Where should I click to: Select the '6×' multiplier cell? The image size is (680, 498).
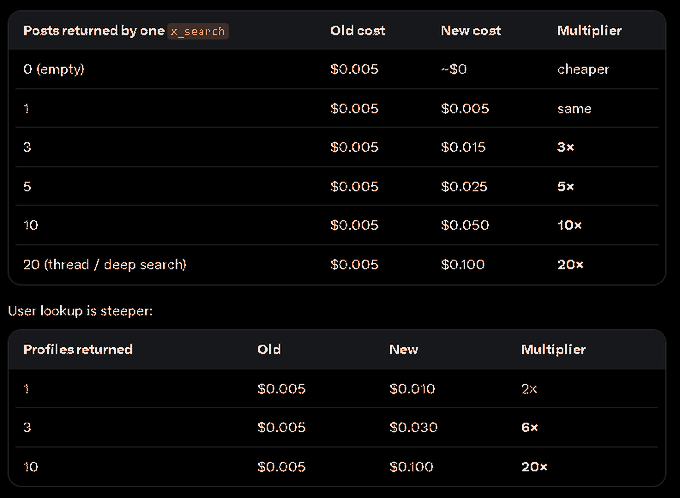[x=530, y=427]
